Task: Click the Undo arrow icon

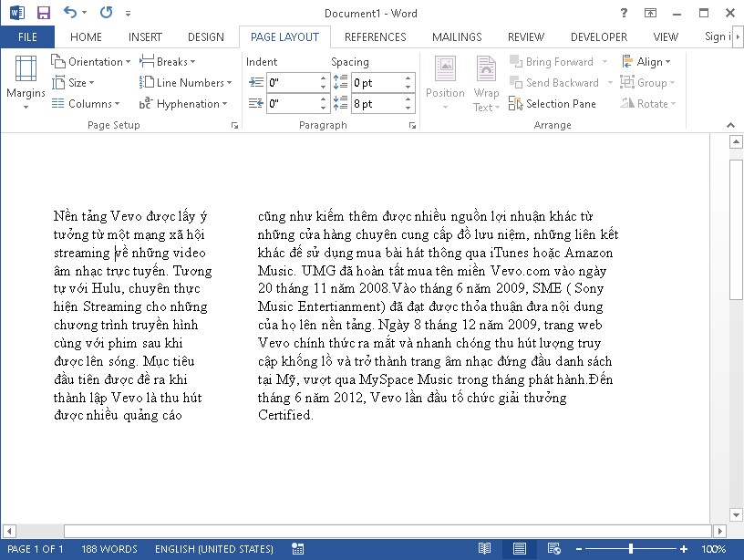Action: click(x=71, y=14)
